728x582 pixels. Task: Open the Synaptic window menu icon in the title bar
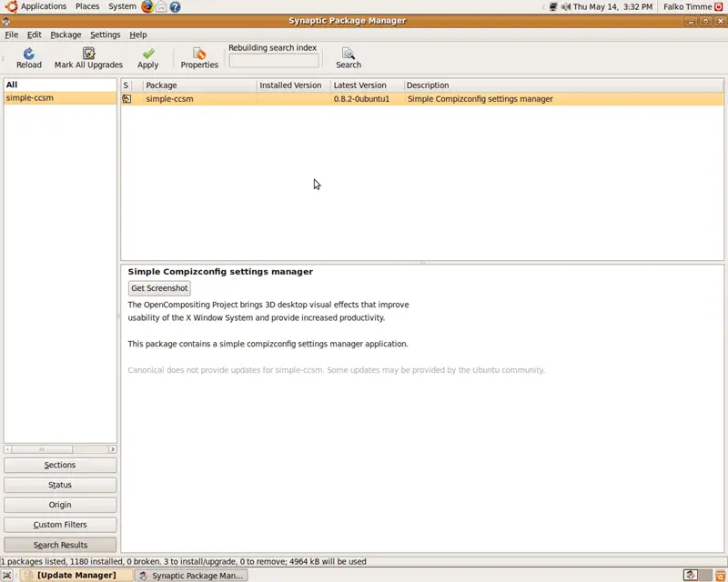click(x=5, y=21)
